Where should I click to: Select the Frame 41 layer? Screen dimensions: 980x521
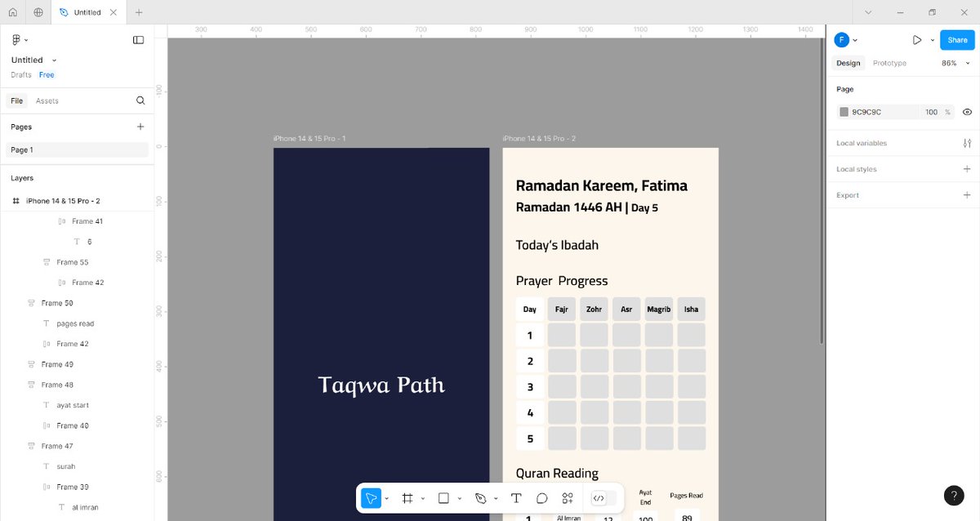[x=87, y=221]
